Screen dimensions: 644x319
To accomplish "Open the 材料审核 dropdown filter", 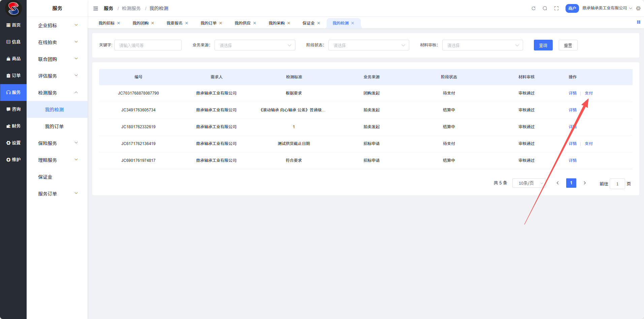I will click(x=482, y=45).
